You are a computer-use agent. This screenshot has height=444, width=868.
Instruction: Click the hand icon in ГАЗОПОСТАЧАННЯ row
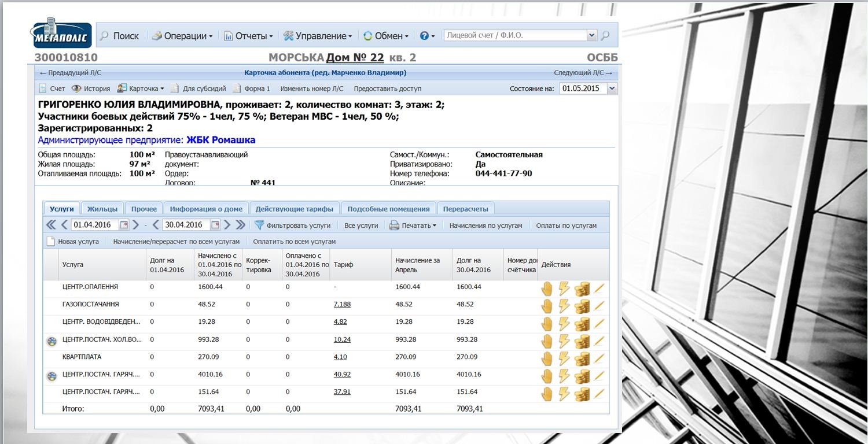pos(547,306)
